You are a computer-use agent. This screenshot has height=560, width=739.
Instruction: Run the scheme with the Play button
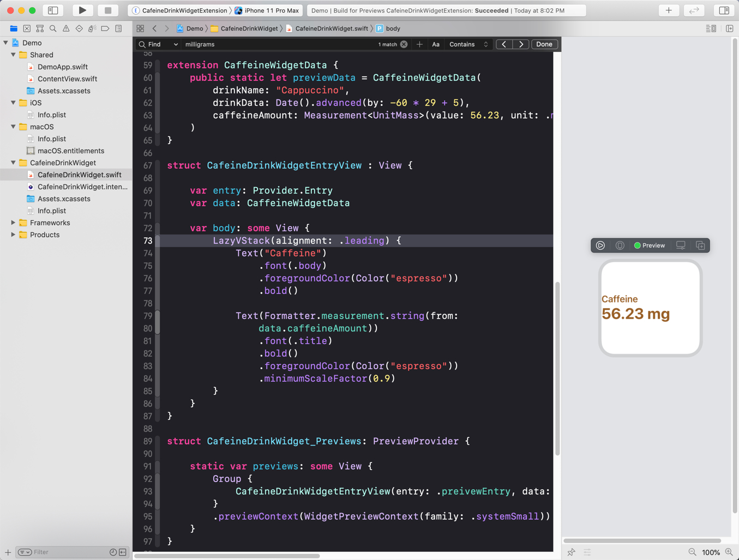pyautogui.click(x=82, y=10)
